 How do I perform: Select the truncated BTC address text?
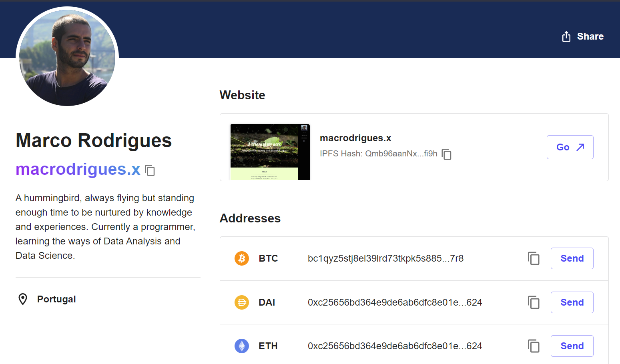(x=385, y=258)
